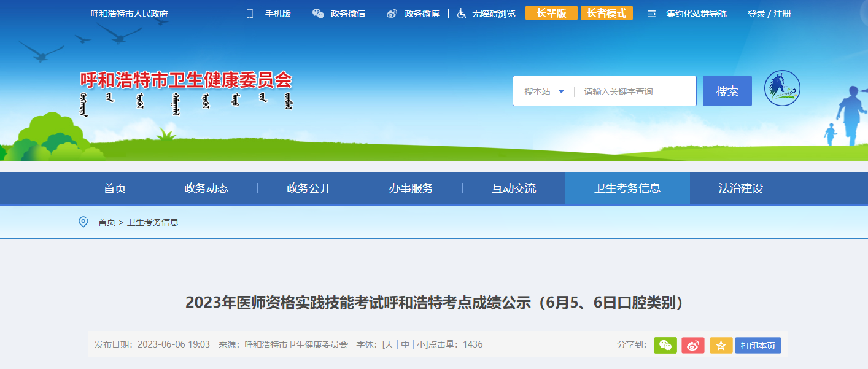Viewport: 868px width, 369px height.
Task: Open the 法治建设 menu
Action: click(x=741, y=188)
